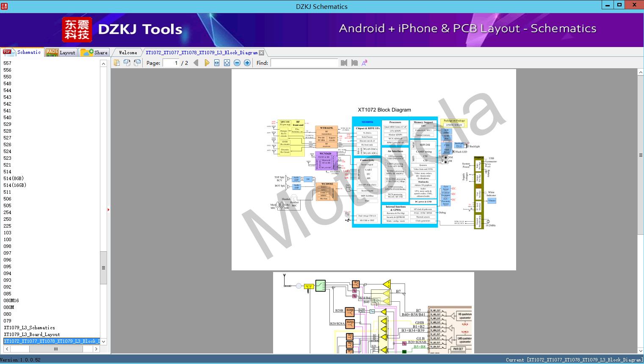Image resolution: width=644 pixels, height=364 pixels.
Task: Select item 079 in the file list
Action: pos(8,321)
